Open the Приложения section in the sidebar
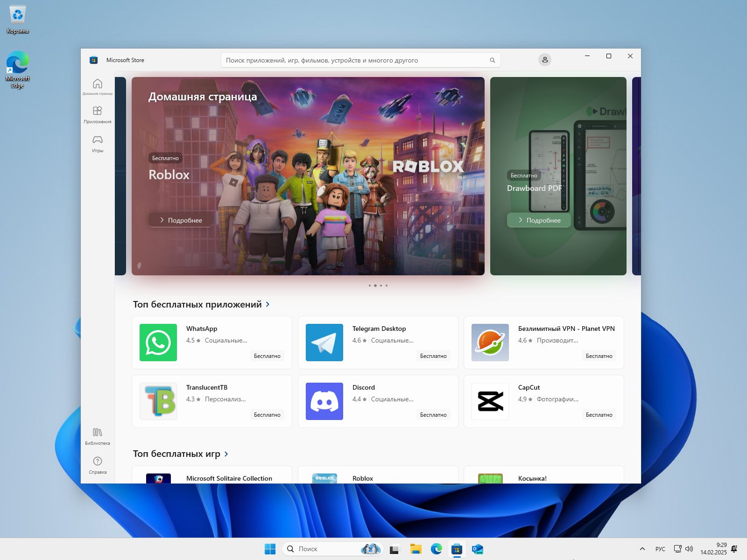Viewport: 747px width, 560px height. pyautogui.click(x=97, y=114)
